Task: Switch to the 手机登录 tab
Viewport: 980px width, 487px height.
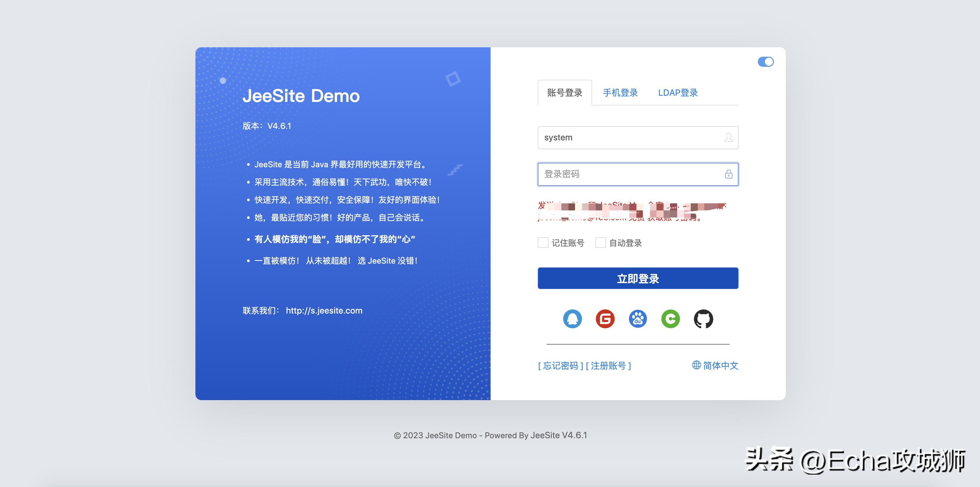Action: click(x=621, y=92)
